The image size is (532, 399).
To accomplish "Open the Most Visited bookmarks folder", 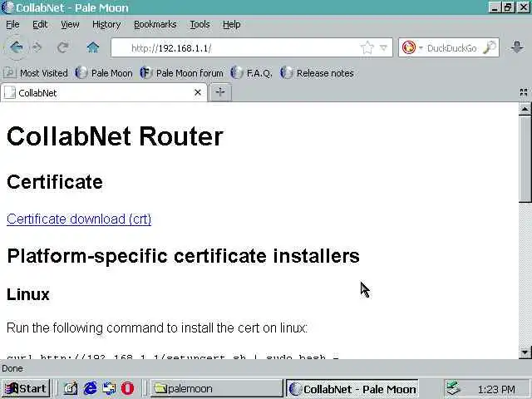I will pos(37,73).
